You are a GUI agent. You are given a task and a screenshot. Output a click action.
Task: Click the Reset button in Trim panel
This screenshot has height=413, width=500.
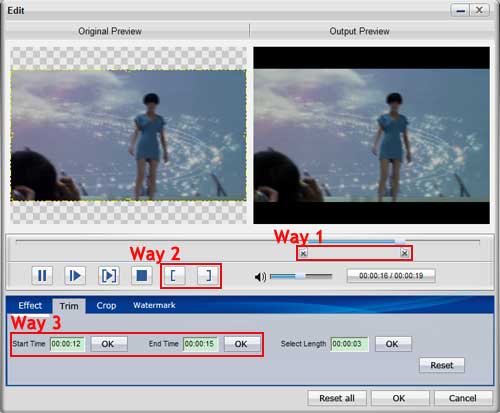point(442,365)
